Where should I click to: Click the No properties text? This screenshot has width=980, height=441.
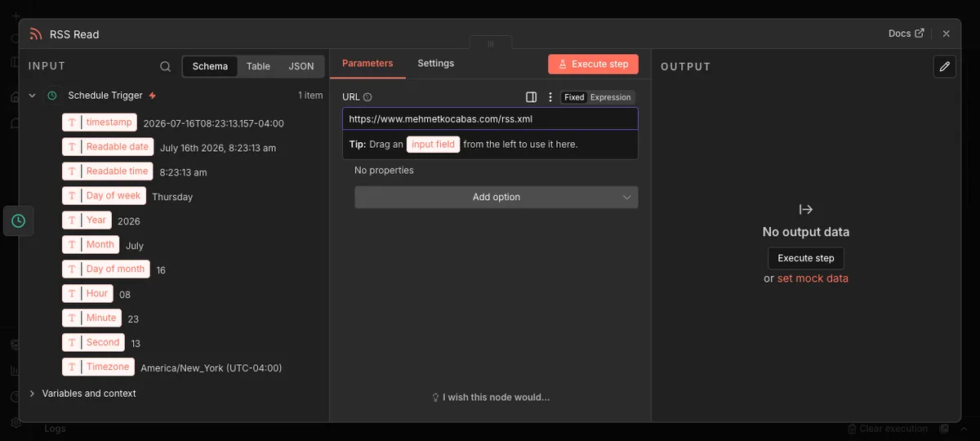click(x=384, y=171)
